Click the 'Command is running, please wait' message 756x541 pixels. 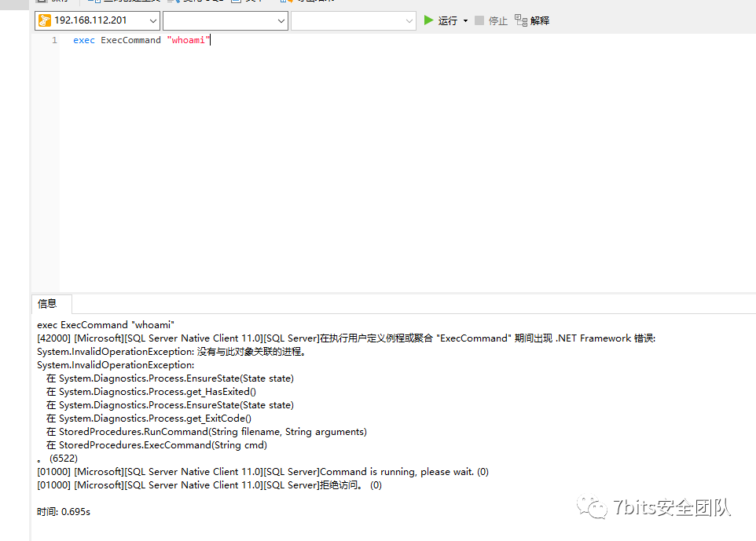click(x=262, y=472)
